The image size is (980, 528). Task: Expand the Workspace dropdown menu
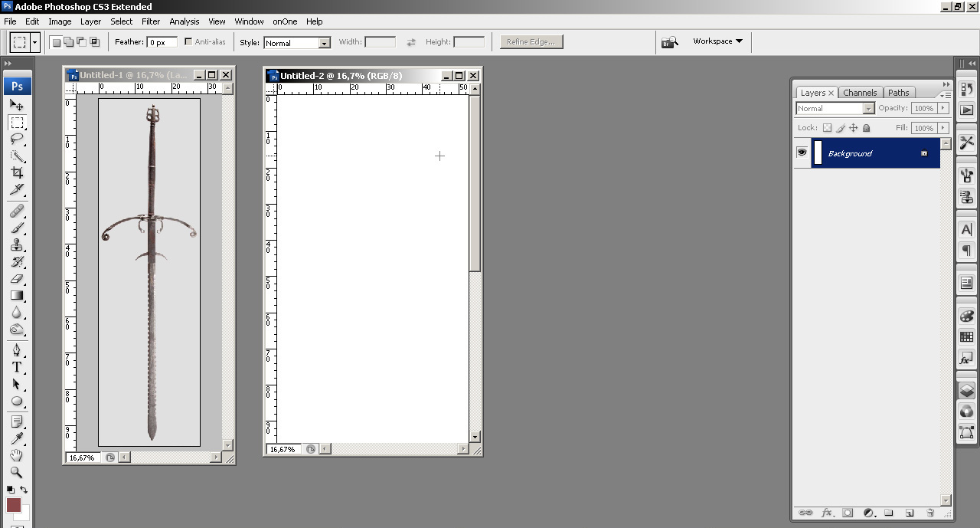[x=717, y=41]
